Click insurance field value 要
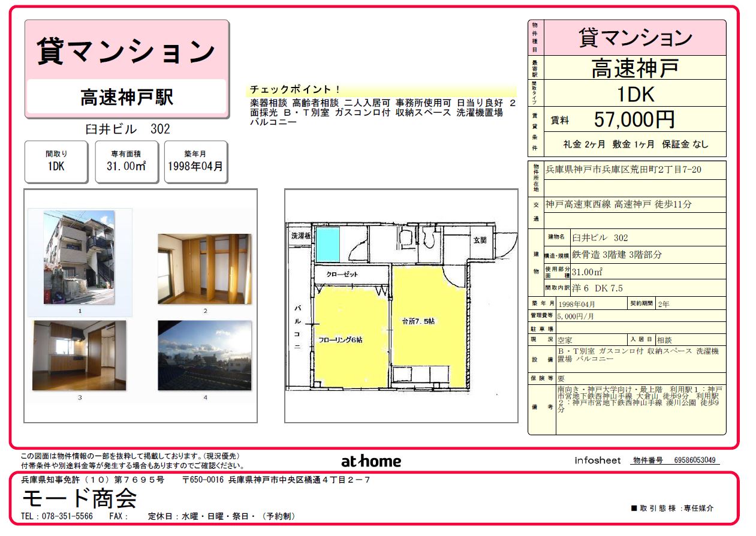Image resolution: width=756 pixels, height=536 pixels. pyautogui.click(x=561, y=378)
